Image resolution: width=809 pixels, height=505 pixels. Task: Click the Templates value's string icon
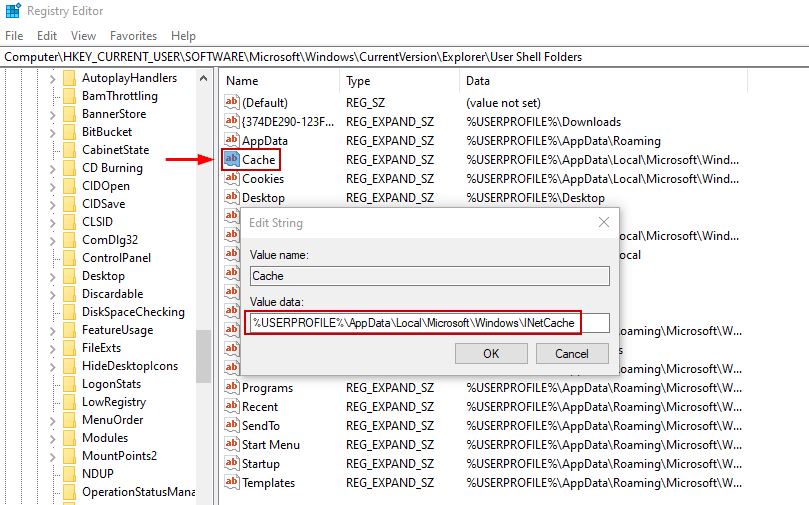(232, 482)
